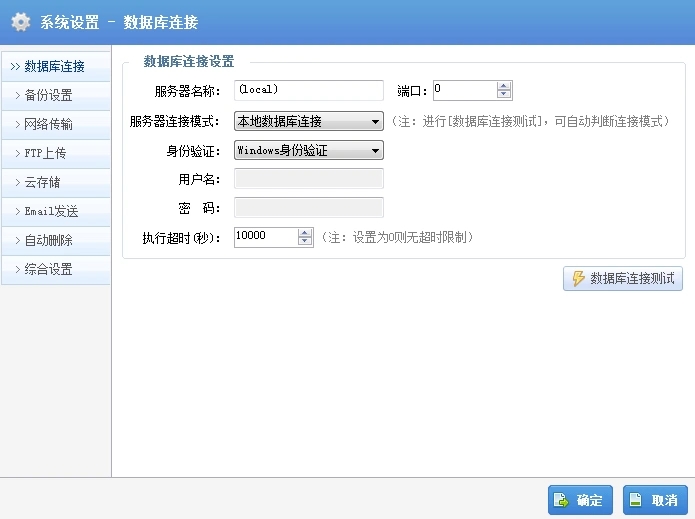Screen dimensions: 695x519
Task: Decrease port value with down arrow
Action: (x=504, y=94)
